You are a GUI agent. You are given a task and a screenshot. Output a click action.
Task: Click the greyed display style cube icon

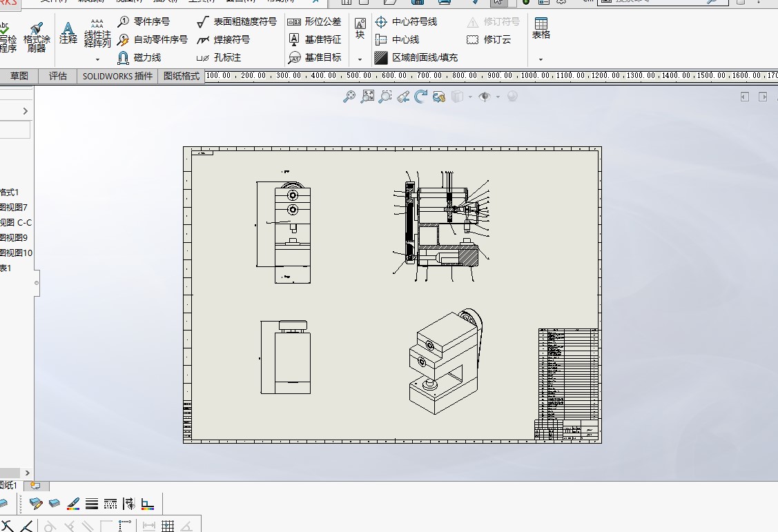point(457,96)
